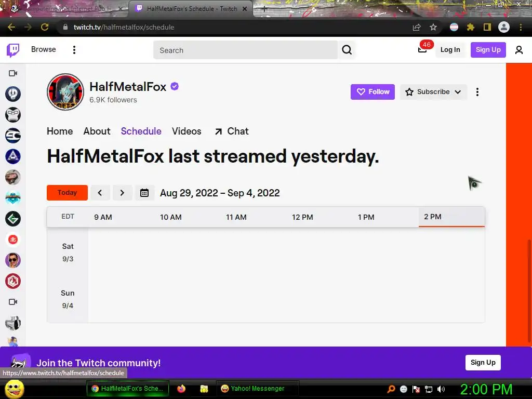Click Sign Up in the purple banner
The image size is (532, 399).
tap(483, 363)
